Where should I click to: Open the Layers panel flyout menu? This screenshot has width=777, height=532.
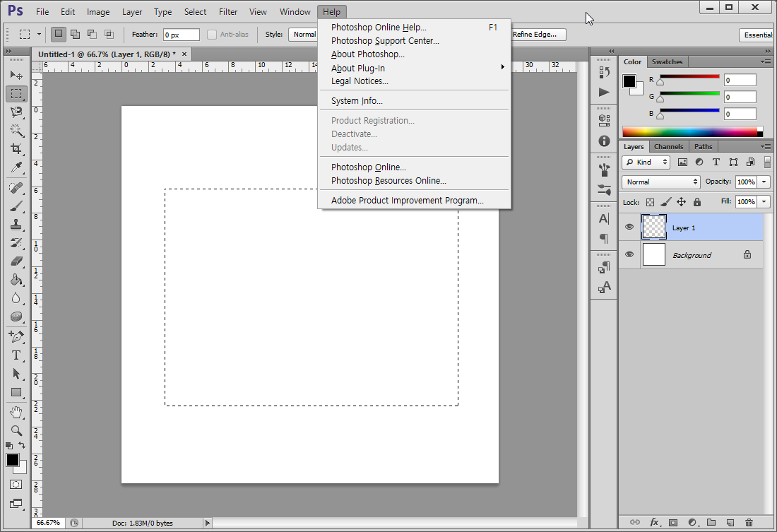click(x=766, y=147)
